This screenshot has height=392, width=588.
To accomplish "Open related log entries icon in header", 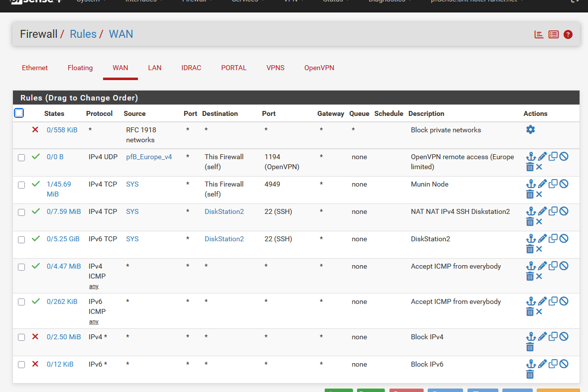I will coord(554,34).
